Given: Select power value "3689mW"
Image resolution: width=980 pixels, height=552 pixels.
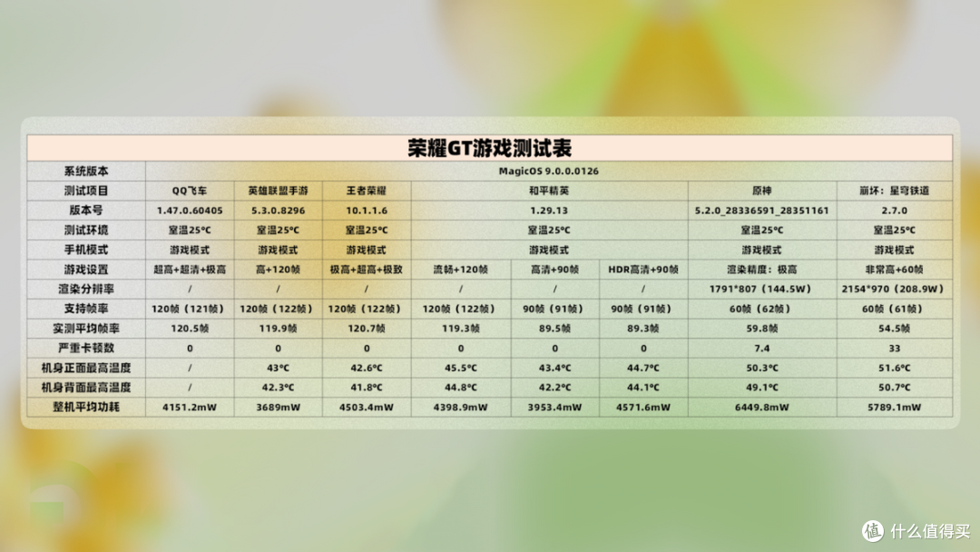Looking at the screenshot, I should tap(279, 407).
